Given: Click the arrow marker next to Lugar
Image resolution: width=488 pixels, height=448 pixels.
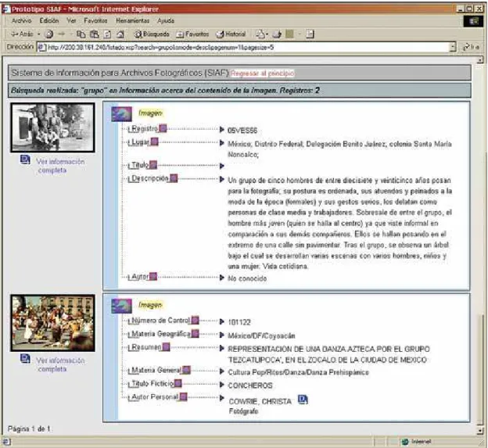Looking at the screenshot, I should [222, 143].
